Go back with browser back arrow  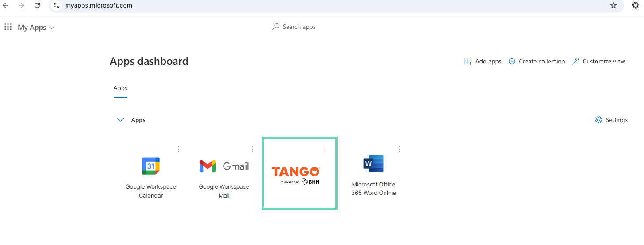(6, 5)
